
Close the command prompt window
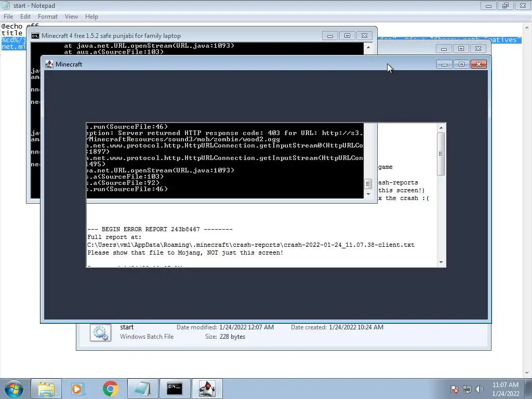point(364,36)
